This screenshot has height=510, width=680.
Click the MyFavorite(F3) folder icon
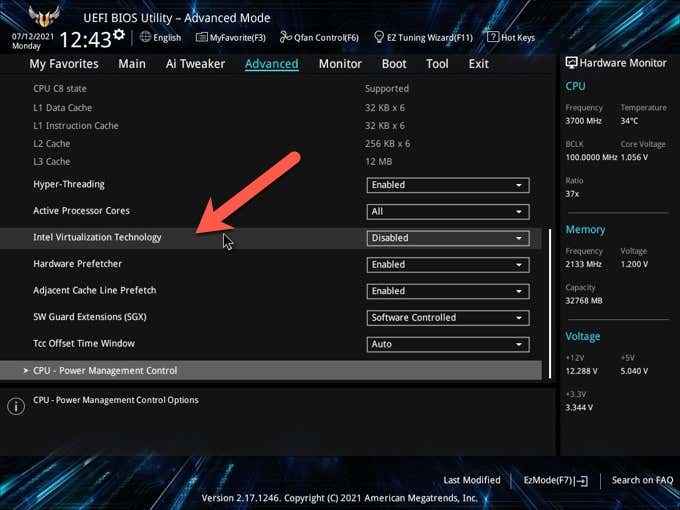pyautogui.click(x=202, y=37)
